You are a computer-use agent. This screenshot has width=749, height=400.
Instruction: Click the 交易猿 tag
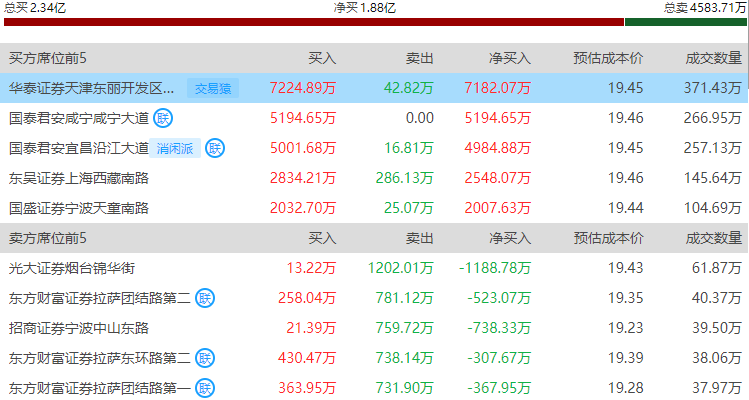click(213, 88)
